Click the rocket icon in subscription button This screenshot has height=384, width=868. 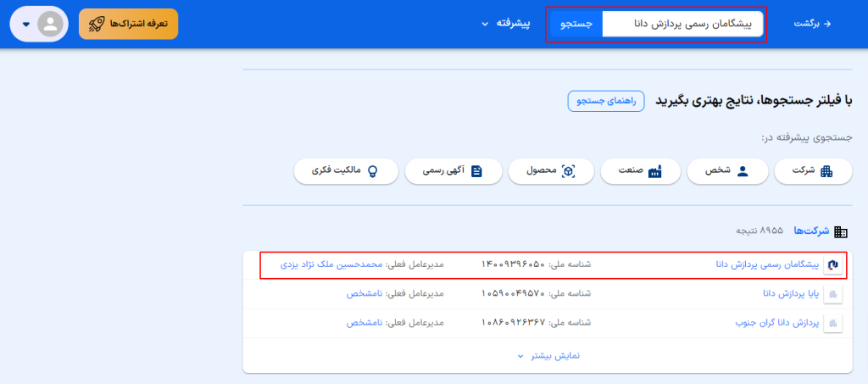click(x=97, y=25)
